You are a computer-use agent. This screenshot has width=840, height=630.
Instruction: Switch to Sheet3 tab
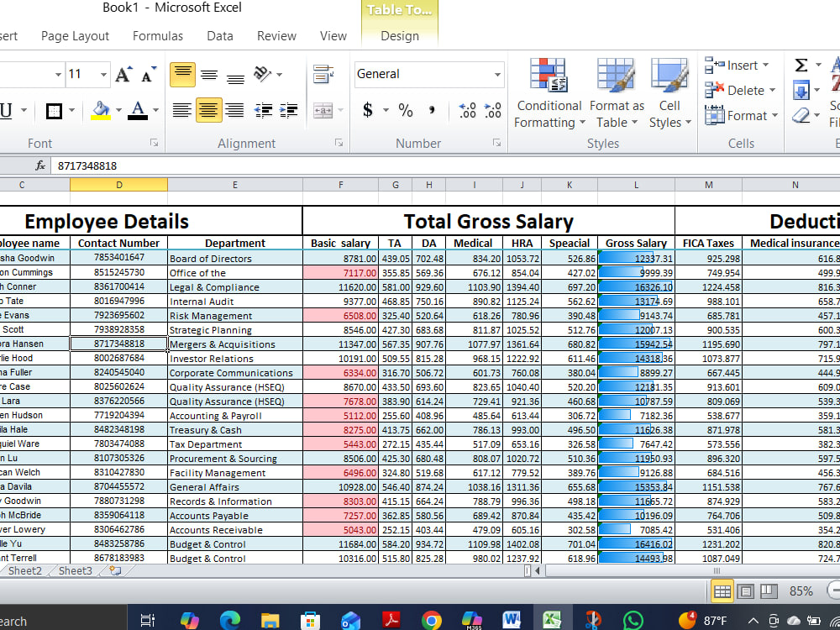click(x=75, y=570)
